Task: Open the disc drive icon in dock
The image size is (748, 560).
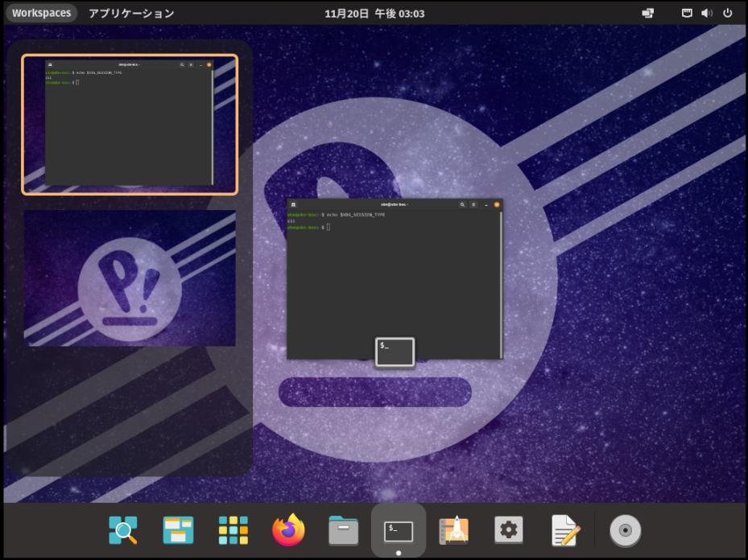Action: click(626, 530)
